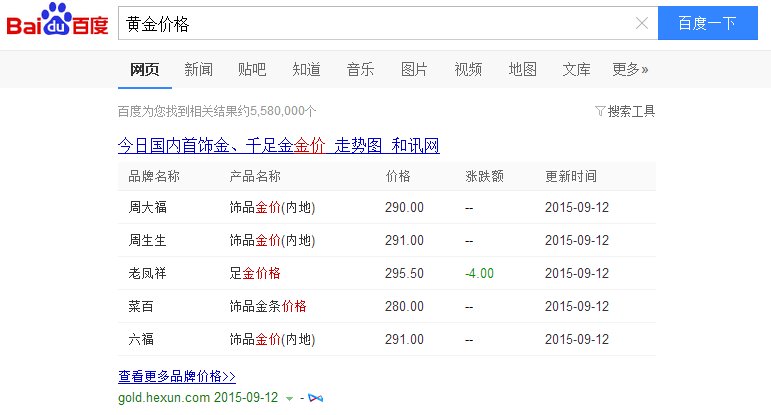This screenshot has width=771, height=415.
Task: Go to the 文库 tab
Action: pos(576,69)
